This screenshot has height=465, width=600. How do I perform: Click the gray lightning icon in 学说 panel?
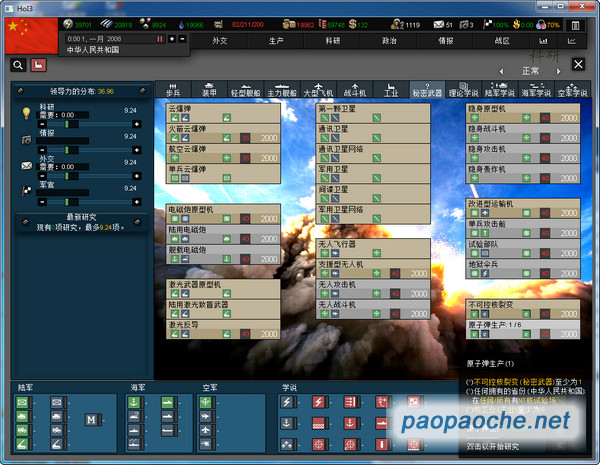point(287,402)
